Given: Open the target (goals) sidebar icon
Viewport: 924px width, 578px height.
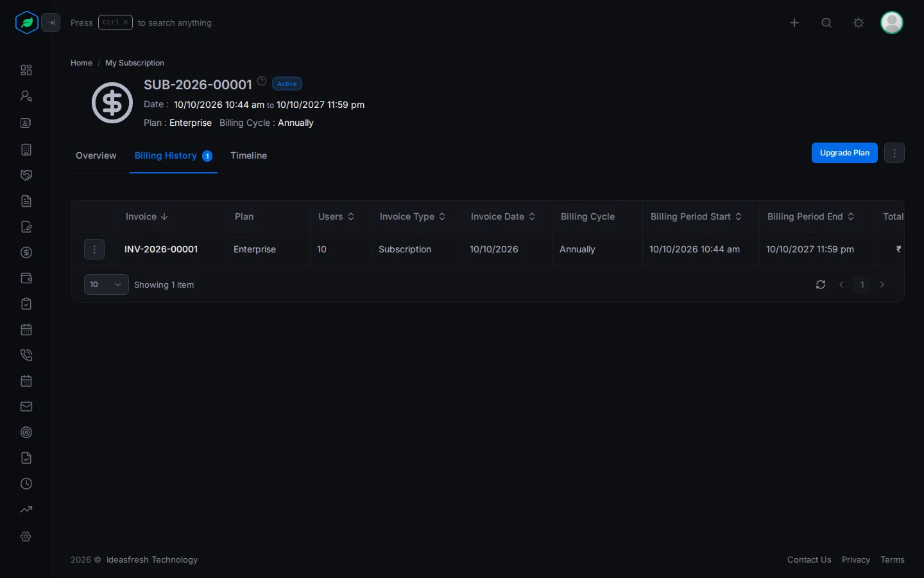Looking at the screenshot, I should (26, 432).
